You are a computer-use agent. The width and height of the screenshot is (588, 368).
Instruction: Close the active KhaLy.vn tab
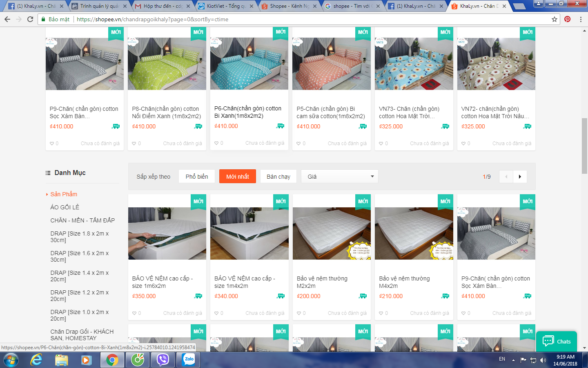505,6
